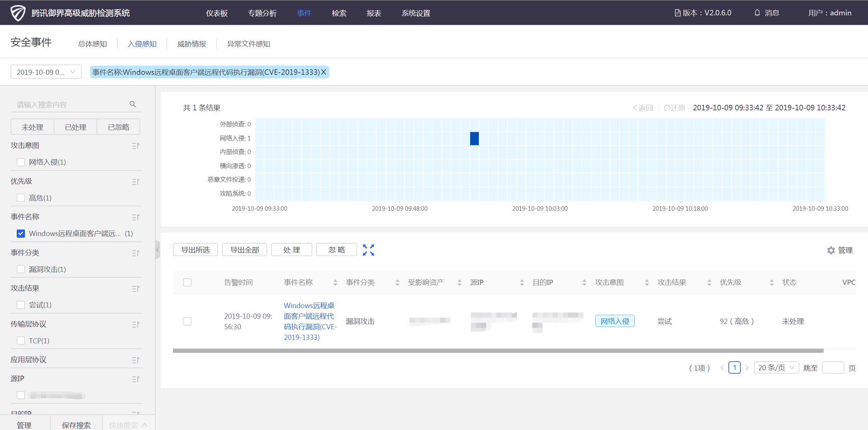Switch to the 威胁情报 tab

[192, 44]
